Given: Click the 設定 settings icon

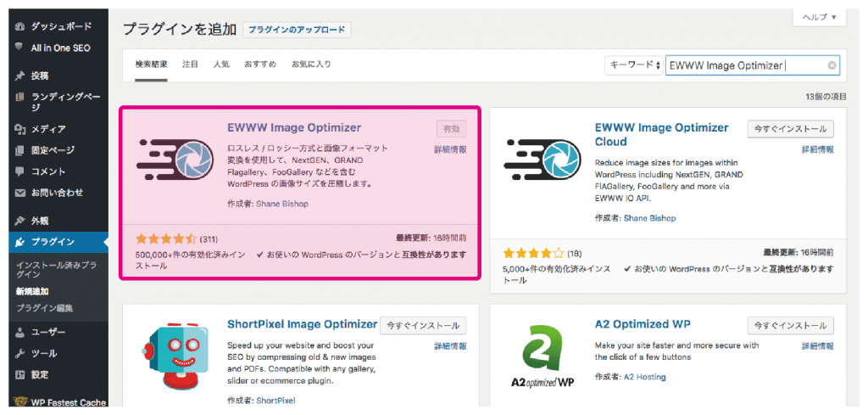Looking at the screenshot, I should coord(20,375).
